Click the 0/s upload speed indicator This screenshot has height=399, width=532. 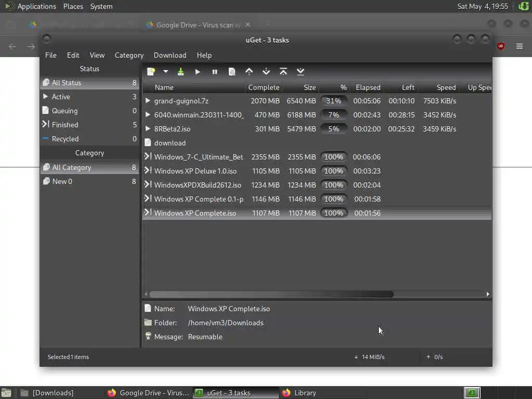(x=435, y=357)
